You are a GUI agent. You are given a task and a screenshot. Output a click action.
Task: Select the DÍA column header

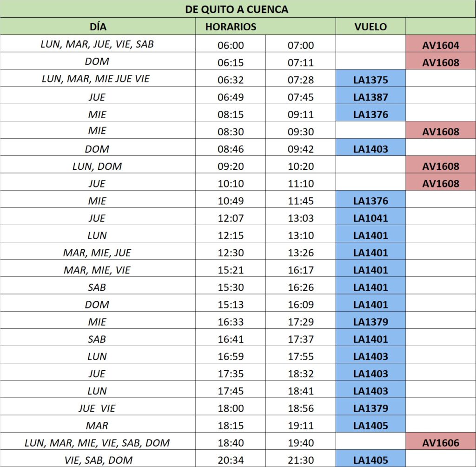tap(97, 27)
